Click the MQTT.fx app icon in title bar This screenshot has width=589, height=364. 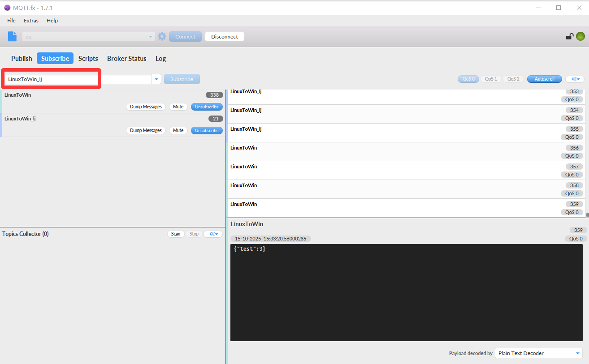coord(7,8)
